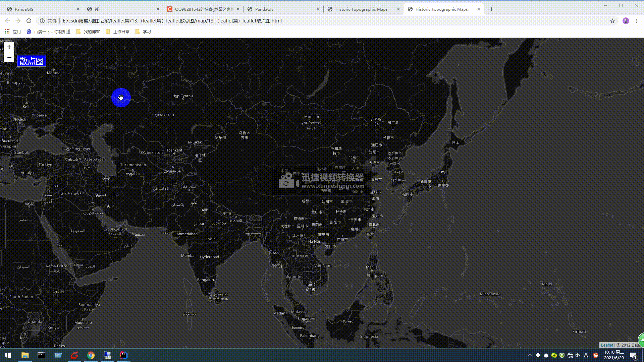The width and height of the screenshot is (644, 362).
Task: Open the user profile avatar
Action: click(x=626, y=21)
